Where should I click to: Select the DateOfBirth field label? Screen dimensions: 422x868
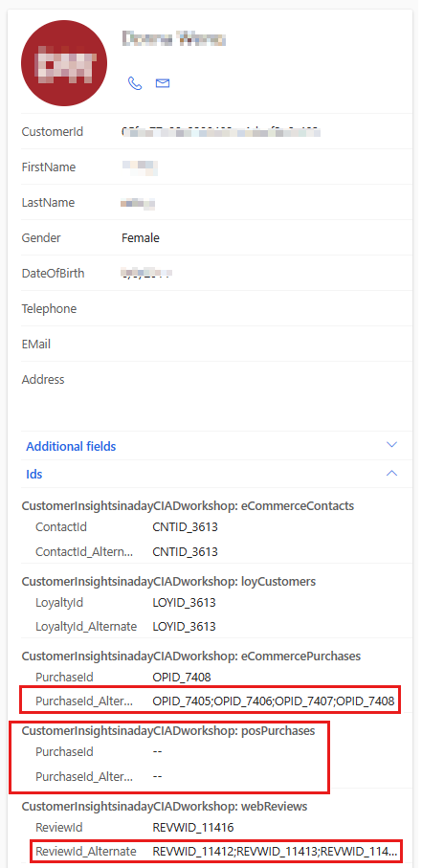pos(54,274)
